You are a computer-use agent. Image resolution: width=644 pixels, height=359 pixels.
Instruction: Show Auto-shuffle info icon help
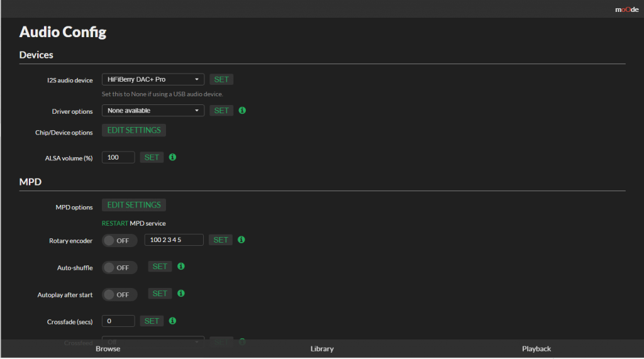click(x=181, y=267)
